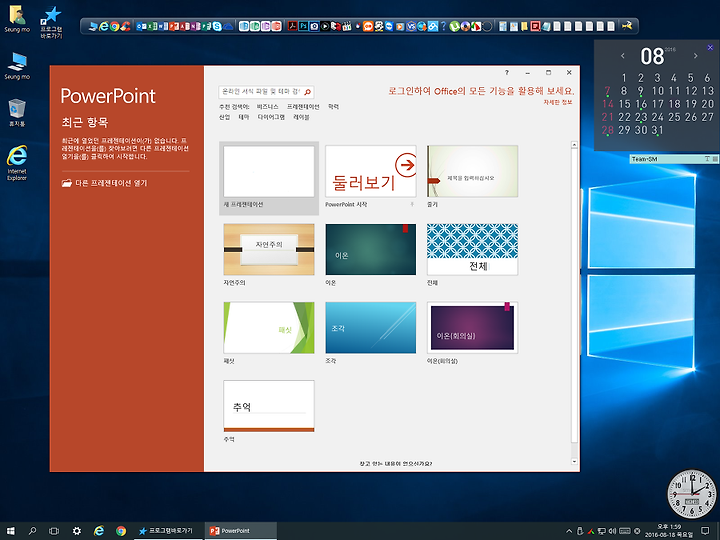The image size is (720, 540).
Task: Go to previous month in calendar widget
Action: pos(623,56)
